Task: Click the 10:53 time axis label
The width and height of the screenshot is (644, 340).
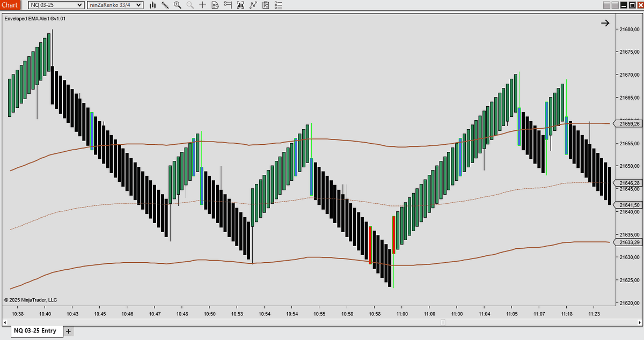Action: click(237, 314)
